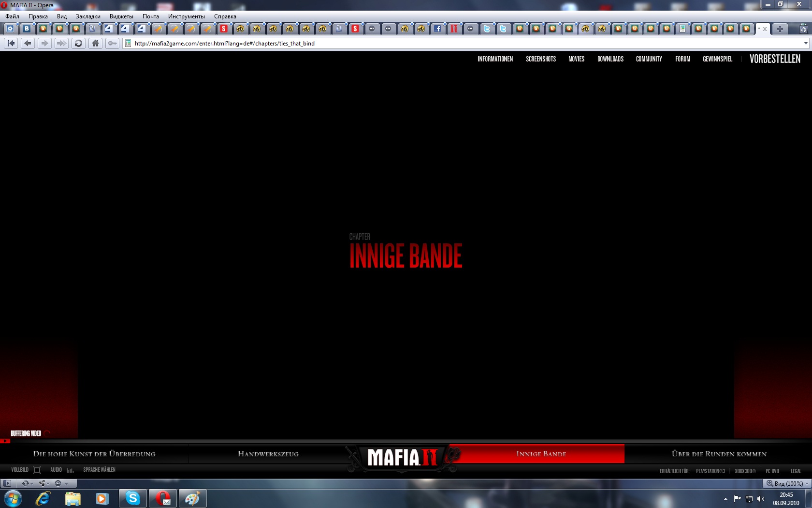Select the Innige Bande chapter
The width and height of the screenshot is (812, 508).
541,454
